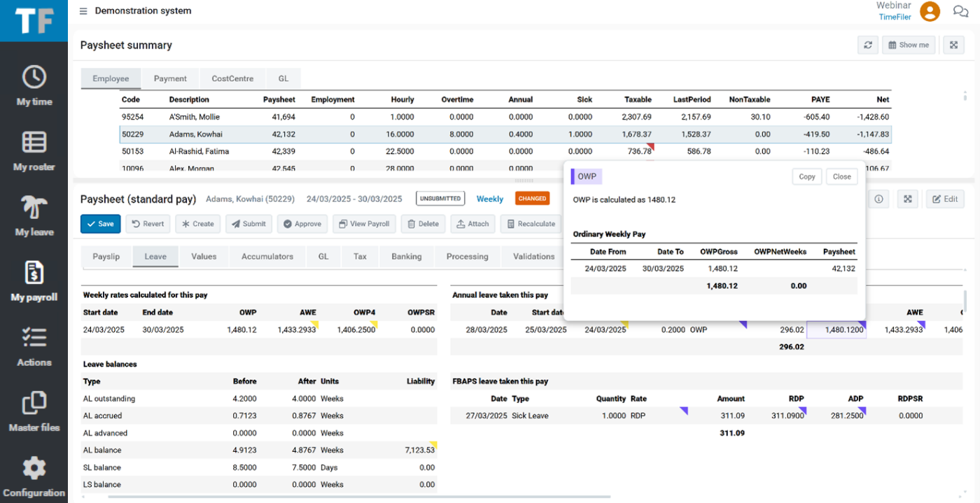The height and width of the screenshot is (503, 980).
Task: Select the Banking tab
Action: [406, 257]
